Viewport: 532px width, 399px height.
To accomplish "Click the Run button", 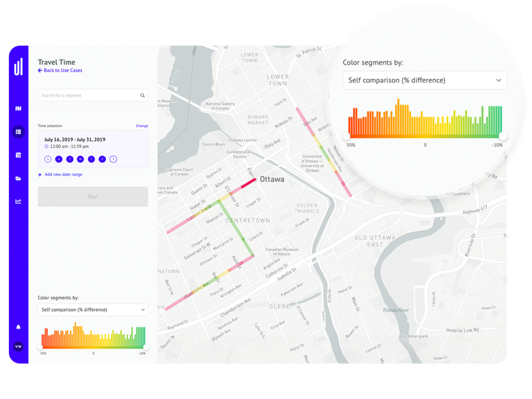I will (92, 196).
